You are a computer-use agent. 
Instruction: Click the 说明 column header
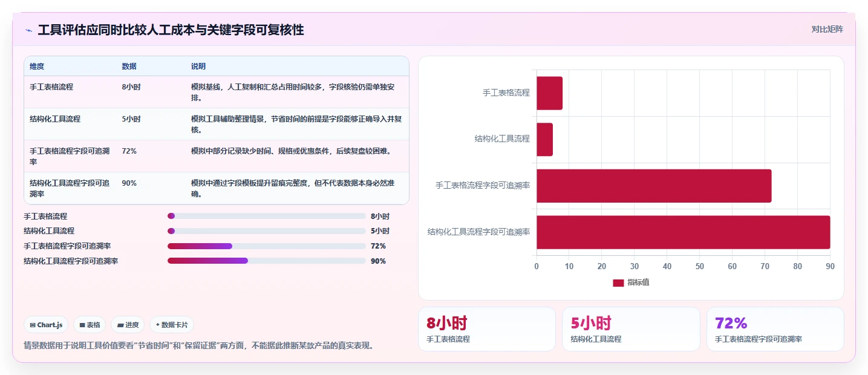198,67
